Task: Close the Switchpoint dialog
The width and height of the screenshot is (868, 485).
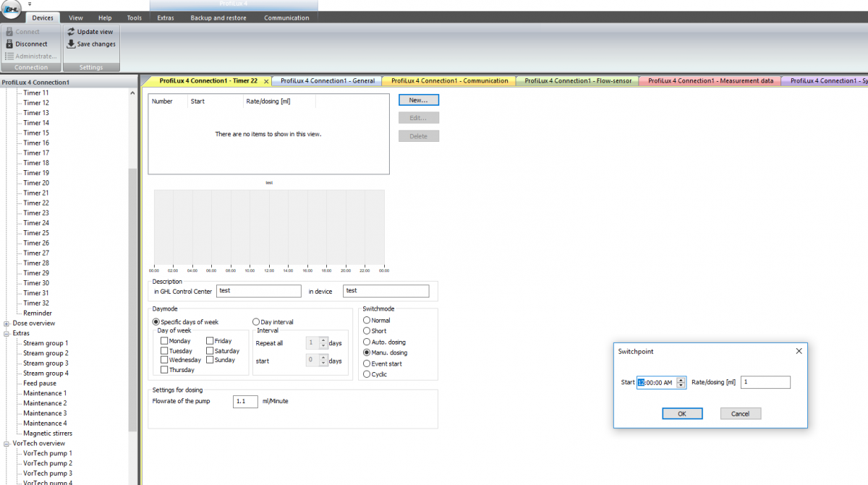Action: coord(799,351)
